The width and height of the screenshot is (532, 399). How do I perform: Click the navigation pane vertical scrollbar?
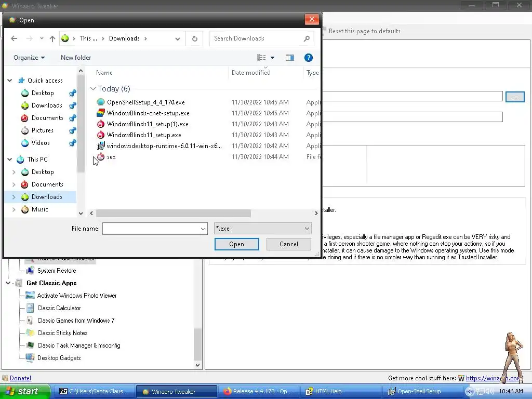tap(81, 124)
